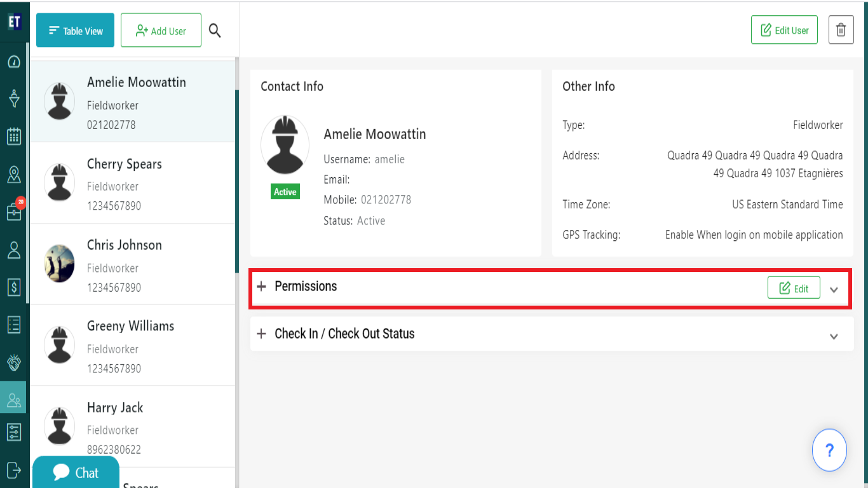Click the Quadra 49 address text

755,164
